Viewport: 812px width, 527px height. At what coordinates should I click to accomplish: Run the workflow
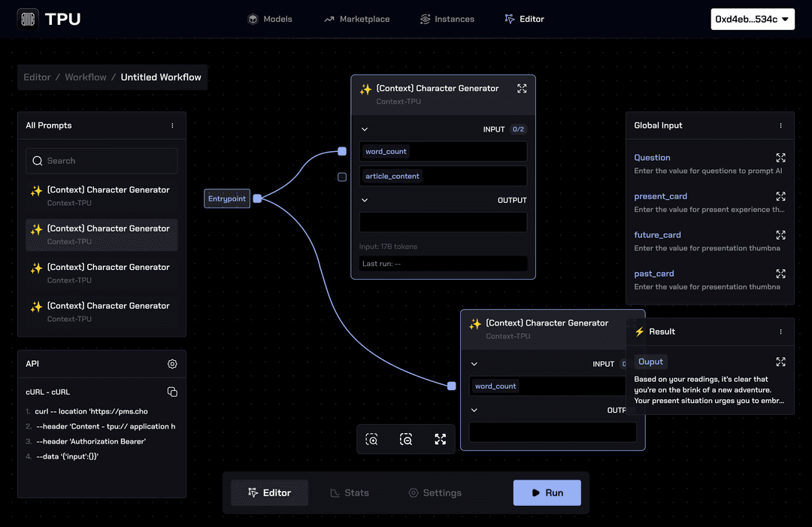point(547,493)
